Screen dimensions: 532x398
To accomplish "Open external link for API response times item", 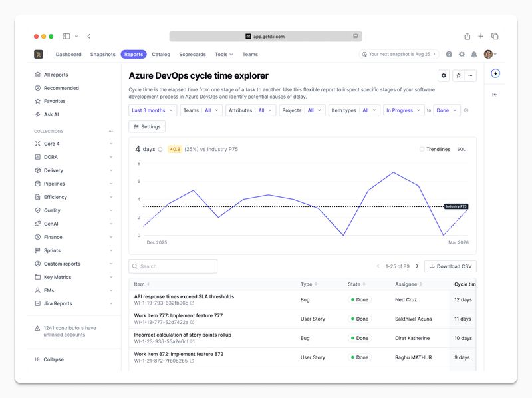I will (x=193, y=303).
